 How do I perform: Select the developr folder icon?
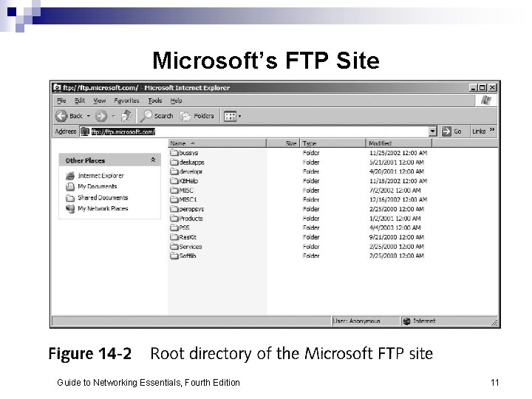[174, 171]
